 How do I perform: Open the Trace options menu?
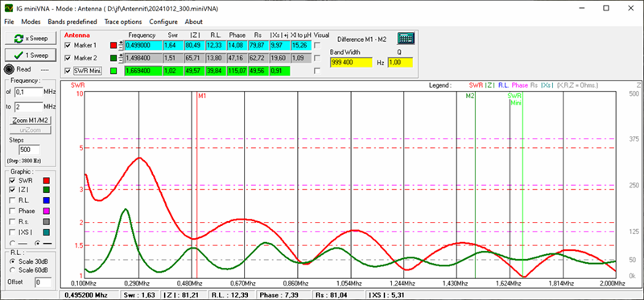tap(123, 22)
